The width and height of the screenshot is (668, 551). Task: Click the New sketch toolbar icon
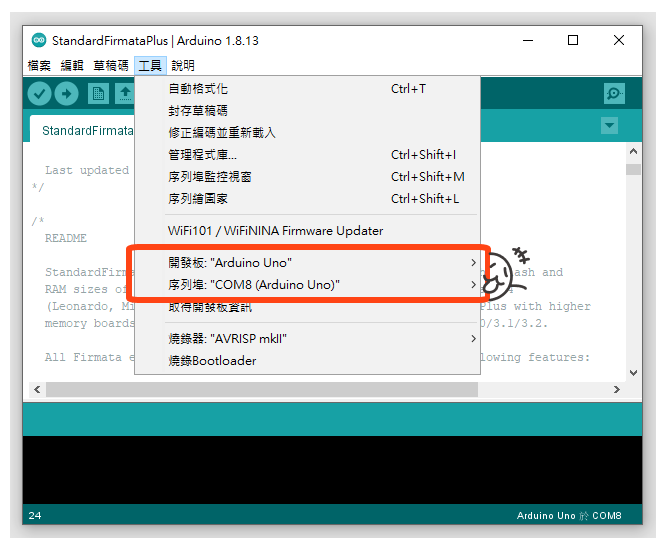point(98,93)
